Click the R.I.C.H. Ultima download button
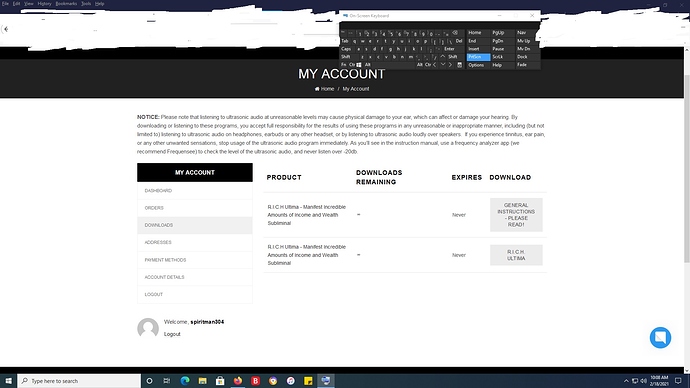 (516, 255)
